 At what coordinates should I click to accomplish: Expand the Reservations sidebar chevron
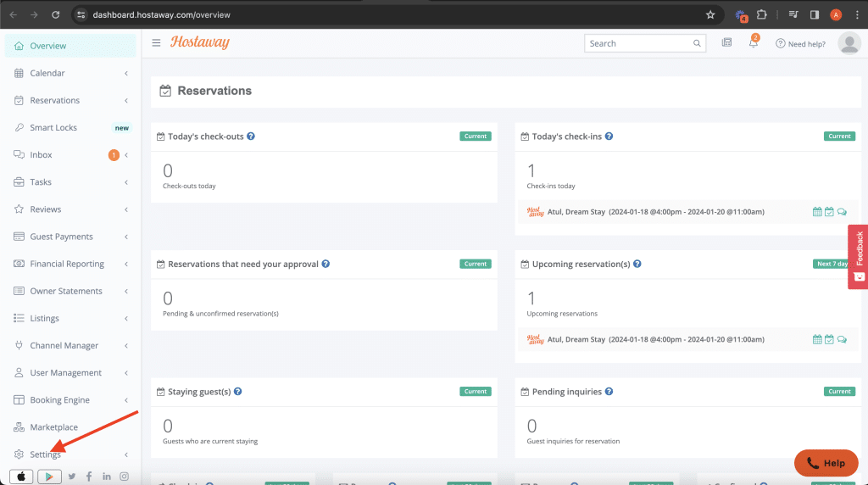pos(126,100)
